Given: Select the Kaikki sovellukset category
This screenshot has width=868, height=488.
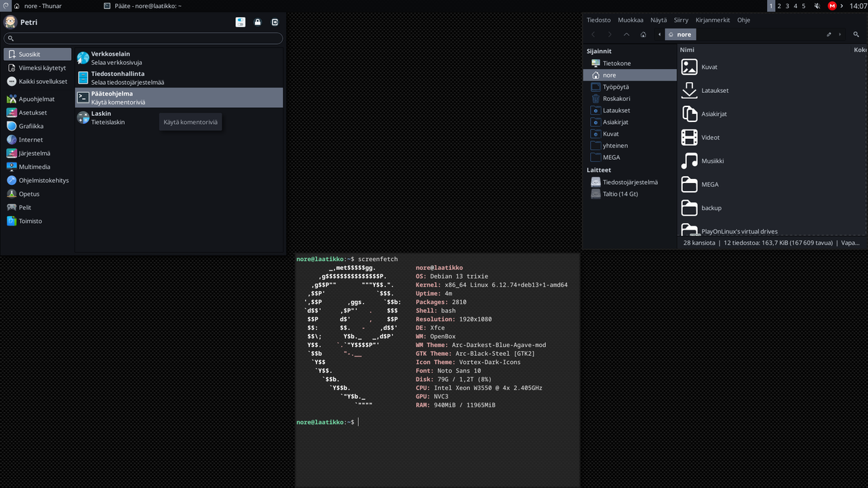Looking at the screenshot, I should 37,81.
